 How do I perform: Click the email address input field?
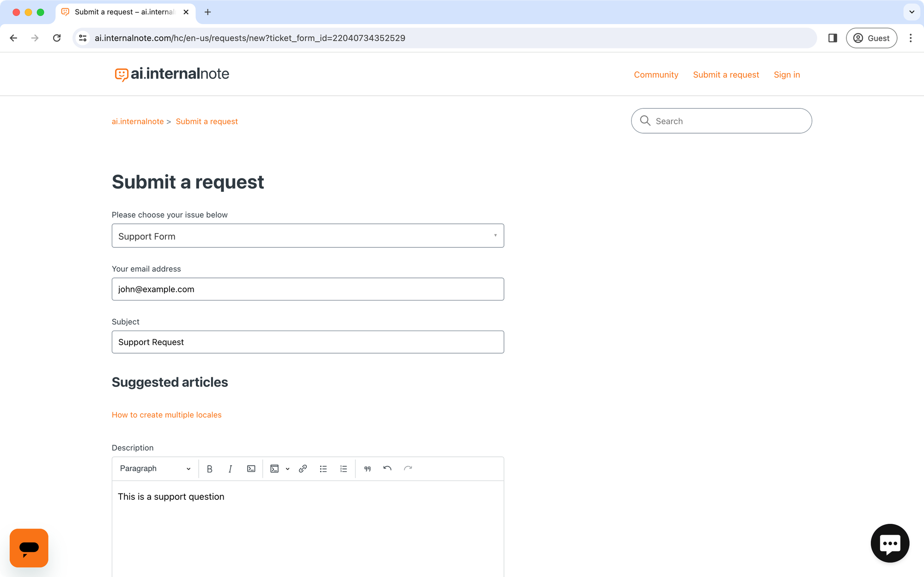tap(308, 289)
